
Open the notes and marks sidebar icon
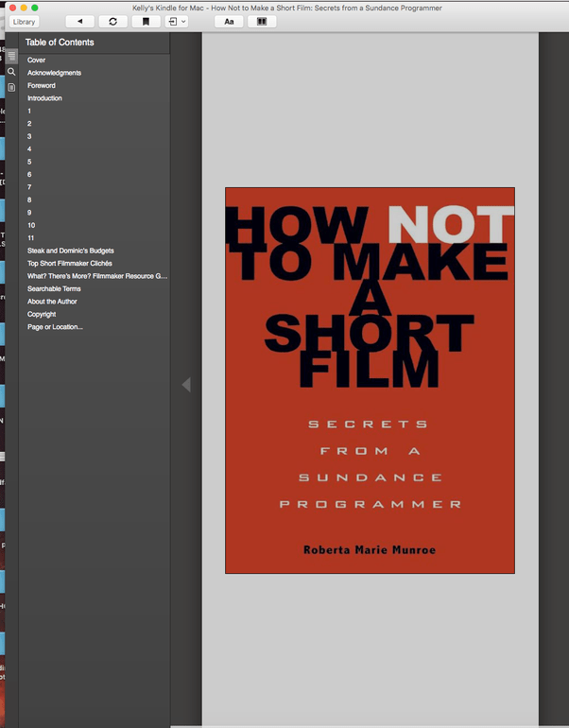pyautogui.click(x=11, y=87)
